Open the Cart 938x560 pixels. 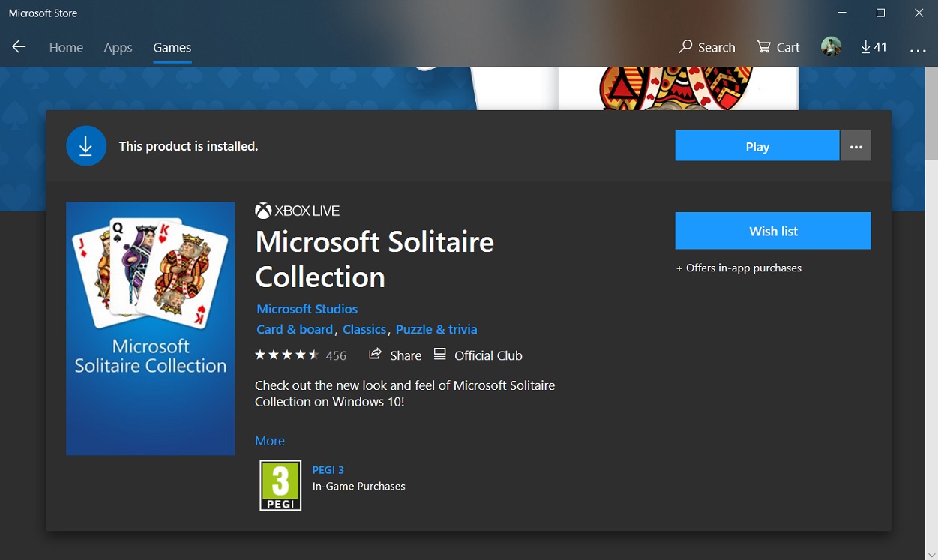pos(778,46)
